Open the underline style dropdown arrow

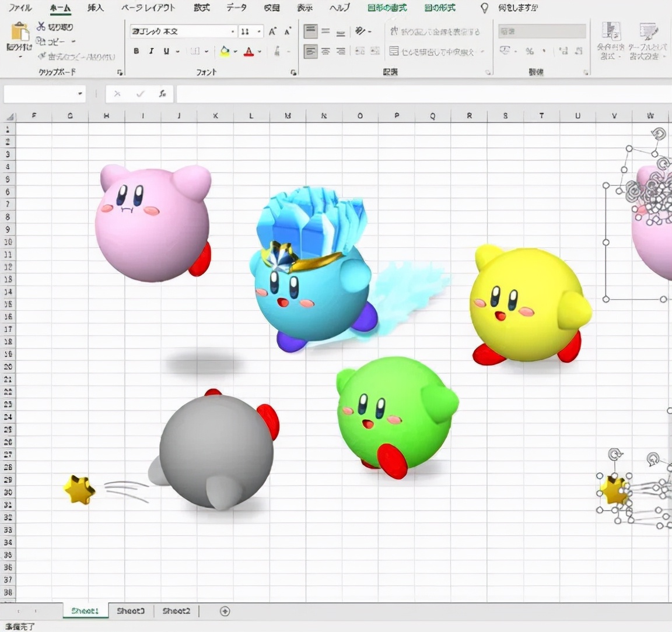[177, 52]
